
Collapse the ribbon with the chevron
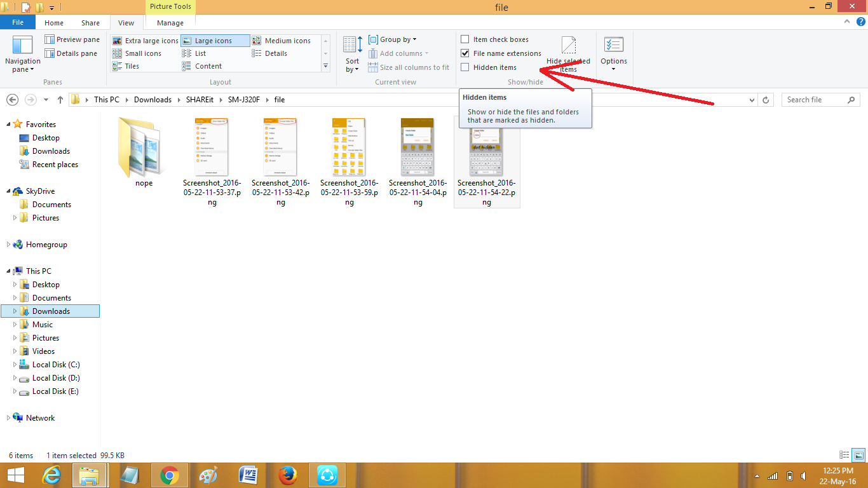(846, 20)
